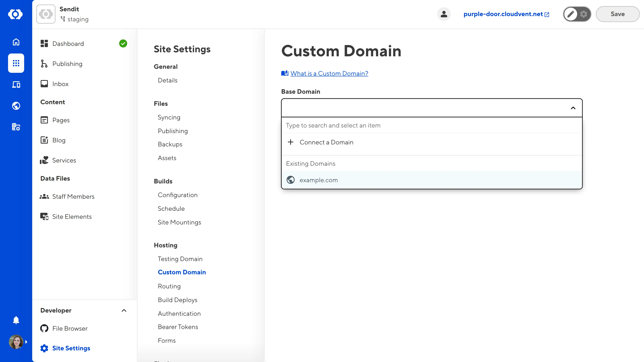Expand the user avatar menu at bottom left
Screen dimensions: 644x362
16,341
